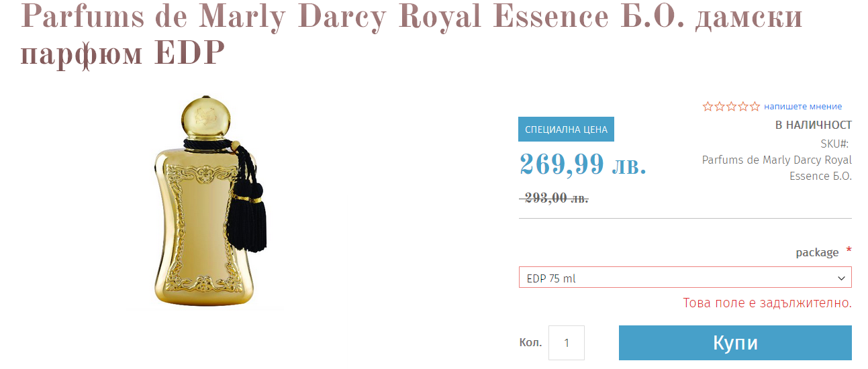868x369 pixels.
Task: Click the package field label
Action: [817, 252]
